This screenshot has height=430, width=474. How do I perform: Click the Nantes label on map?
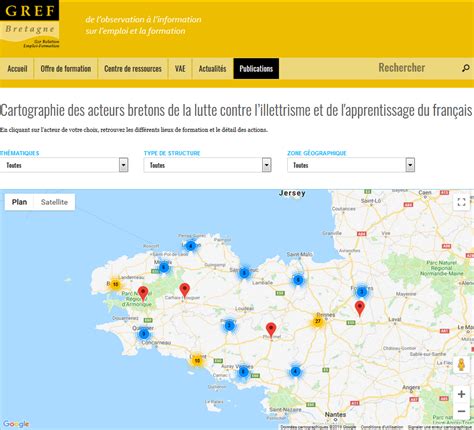click(335, 414)
